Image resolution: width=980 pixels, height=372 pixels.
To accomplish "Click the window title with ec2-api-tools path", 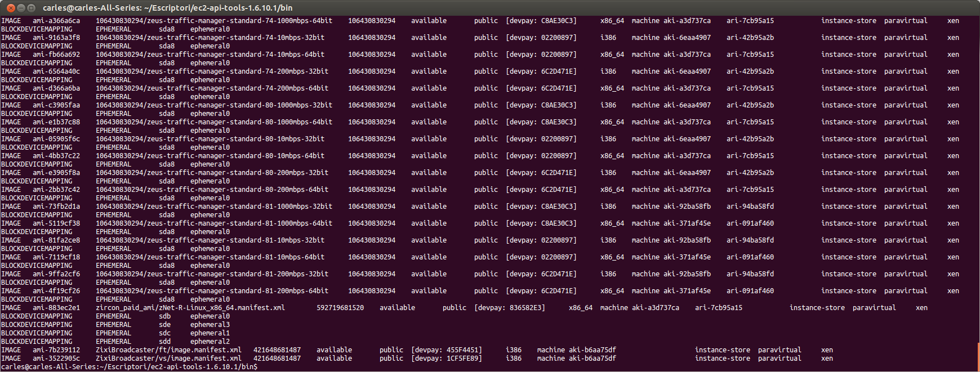I will (x=168, y=8).
